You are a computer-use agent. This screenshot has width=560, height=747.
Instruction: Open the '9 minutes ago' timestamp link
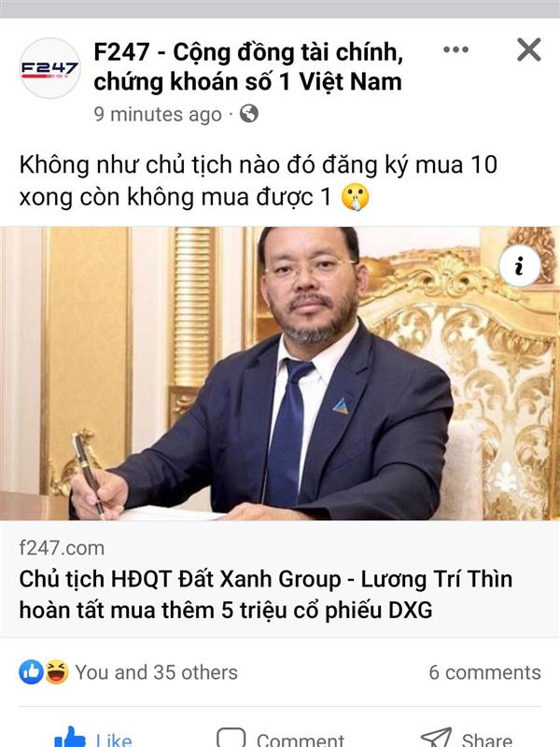click(x=158, y=114)
